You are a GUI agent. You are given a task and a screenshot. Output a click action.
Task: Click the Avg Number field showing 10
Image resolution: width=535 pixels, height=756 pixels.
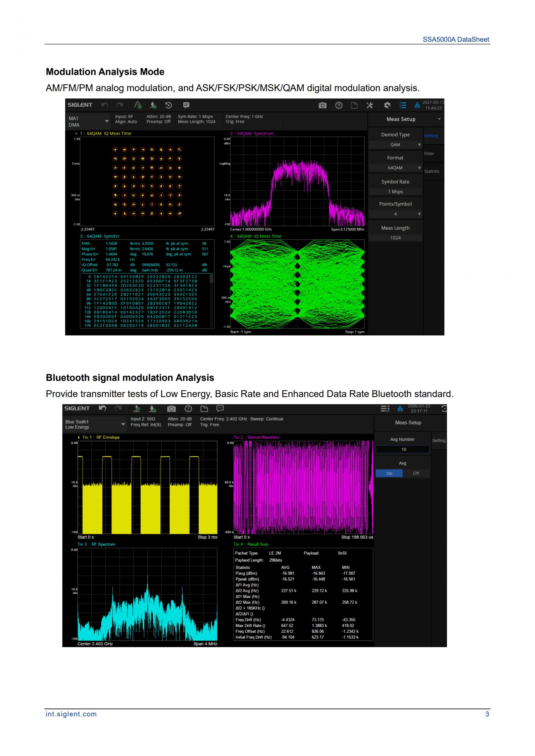(x=403, y=449)
